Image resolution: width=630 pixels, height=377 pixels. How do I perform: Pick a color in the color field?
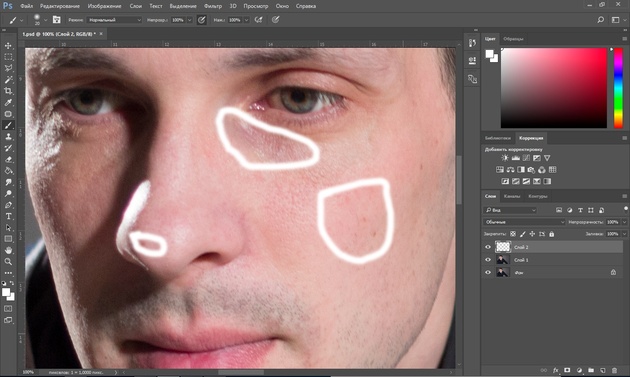point(554,88)
